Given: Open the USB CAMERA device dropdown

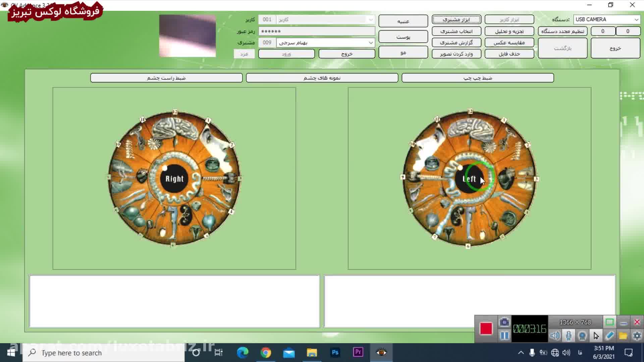Looking at the screenshot, I should click(607, 19).
